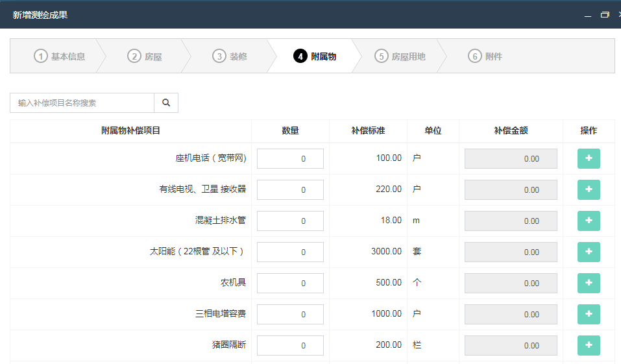Click 补偿金额 field for 座机电话（宽带网)
Viewport: 621px width, 364px height.
click(x=511, y=158)
